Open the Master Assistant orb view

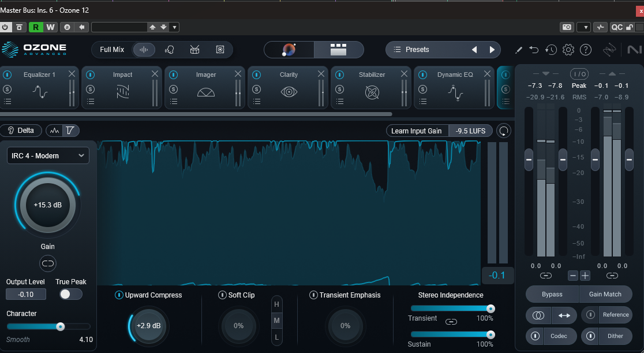coord(289,50)
